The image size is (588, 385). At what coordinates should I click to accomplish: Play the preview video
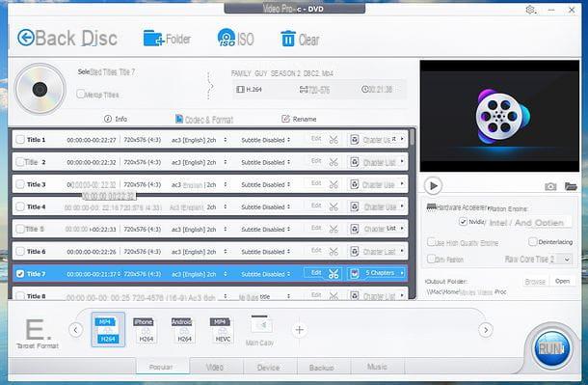433,185
